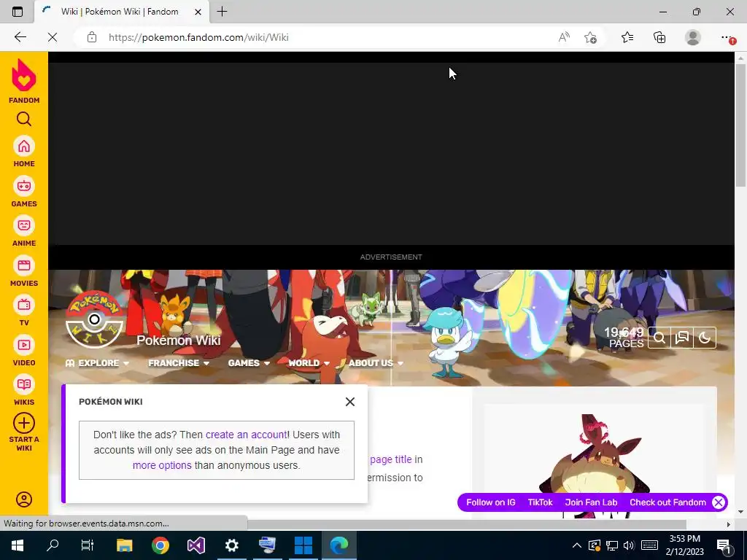Image resolution: width=747 pixels, height=560 pixels.
Task: Open the Games section in the sidebar
Action: click(24, 192)
